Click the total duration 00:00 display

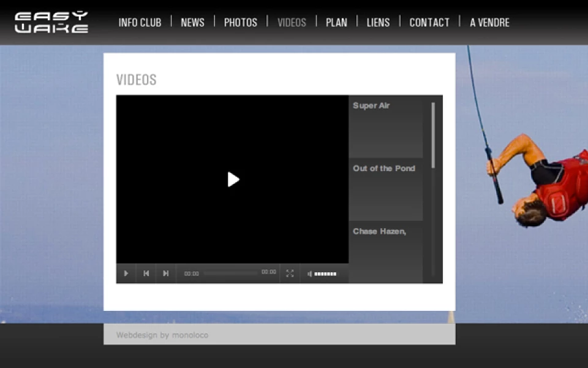coord(268,272)
